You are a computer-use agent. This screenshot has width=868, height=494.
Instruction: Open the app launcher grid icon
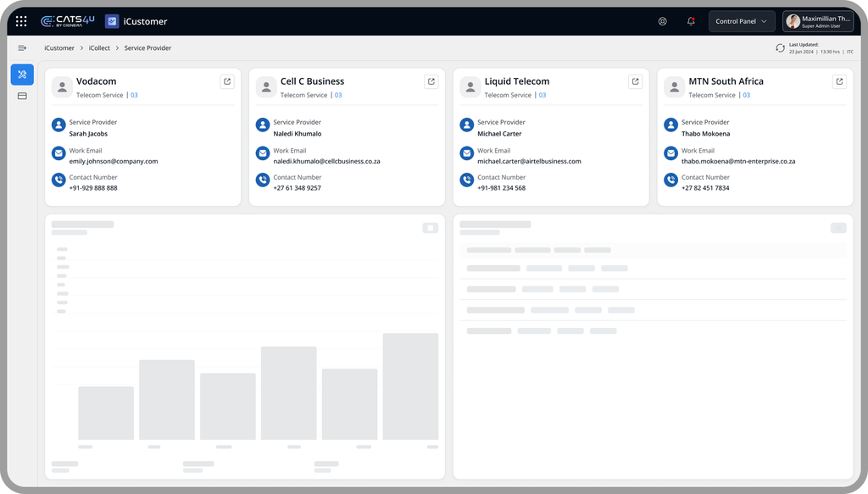point(21,21)
